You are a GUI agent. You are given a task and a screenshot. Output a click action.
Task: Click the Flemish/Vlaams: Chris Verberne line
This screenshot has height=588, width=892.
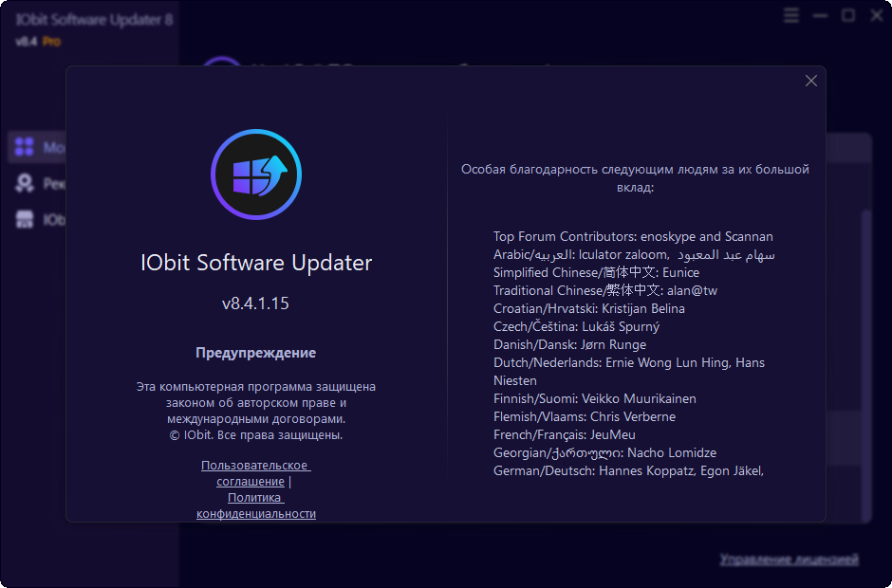click(585, 417)
